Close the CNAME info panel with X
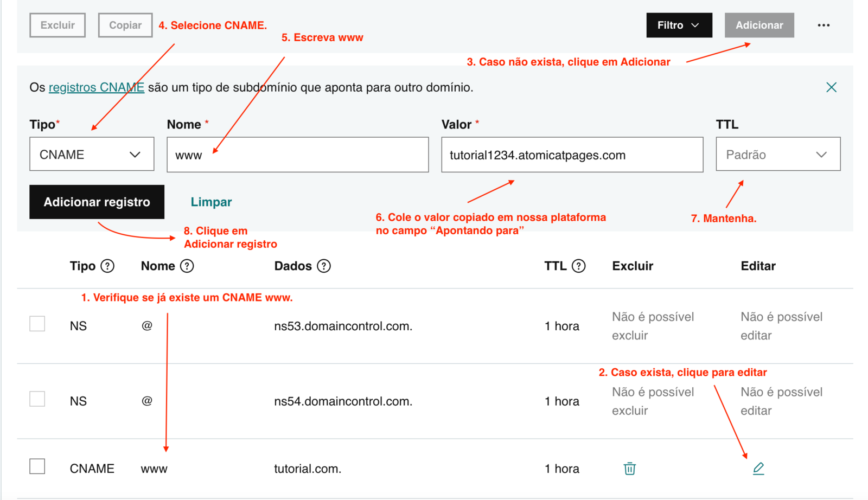 (831, 87)
